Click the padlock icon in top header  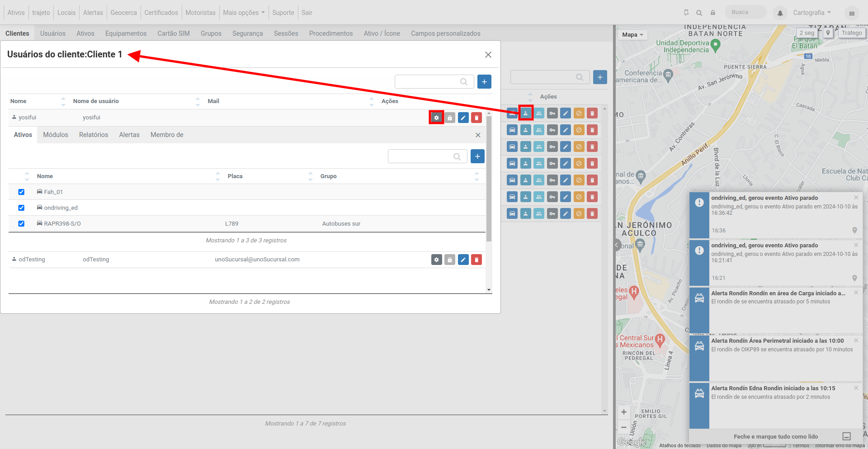pos(713,13)
